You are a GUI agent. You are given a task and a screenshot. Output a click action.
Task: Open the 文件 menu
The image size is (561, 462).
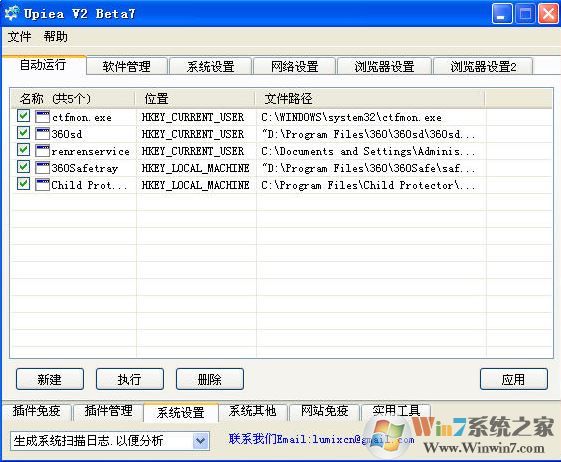point(19,37)
